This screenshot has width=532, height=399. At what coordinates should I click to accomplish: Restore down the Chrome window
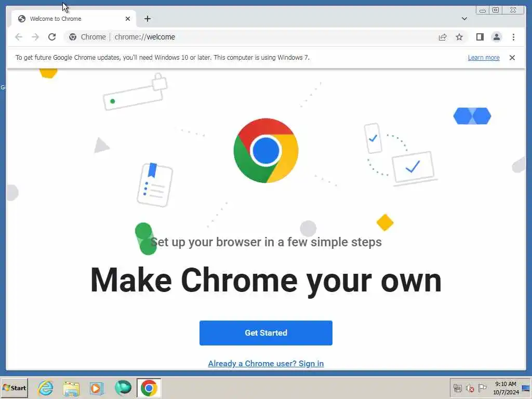495,10
